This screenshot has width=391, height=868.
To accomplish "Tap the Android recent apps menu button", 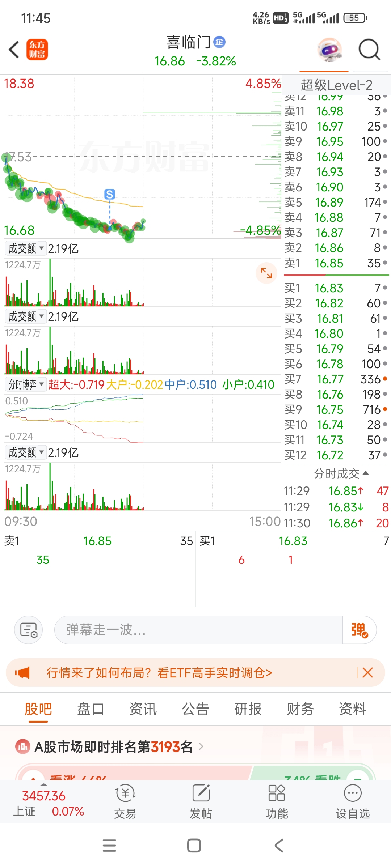I will [109, 846].
